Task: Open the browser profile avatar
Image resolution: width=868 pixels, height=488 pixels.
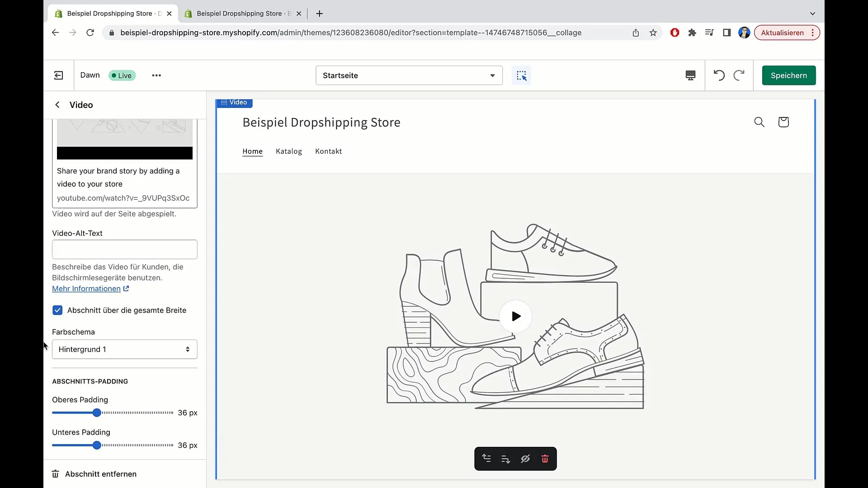Action: (744, 33)
